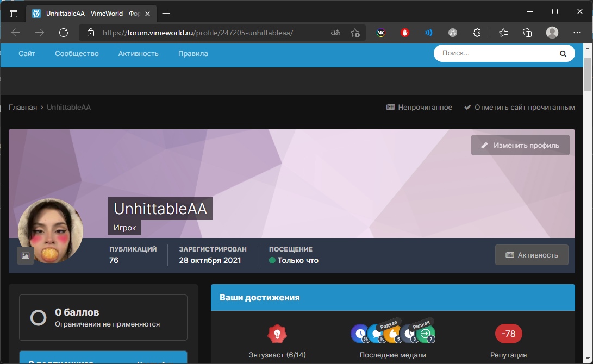This screenshot has width=593, height=364.
Task: Open the Активность navigation menu
Action: pos(138,54)
